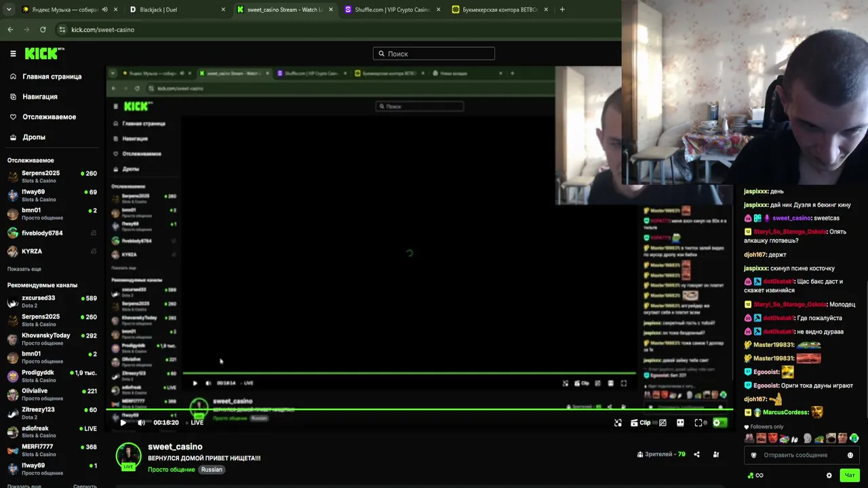This screenshot has width=868, height=488.
Task: Click the Russian language tag
Action: coord(212,470)
